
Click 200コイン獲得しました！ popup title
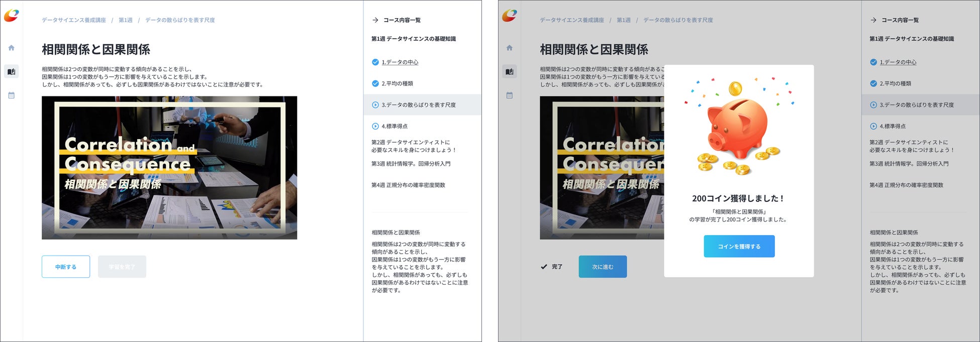coord(738,198)
